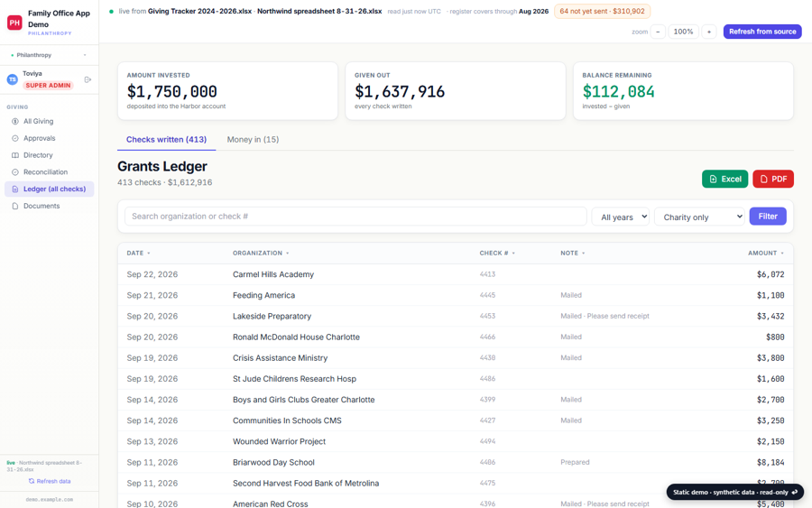Sort by Check # column header
The image size is (812, 508).
pyautogui.click(x=497, y=254)
